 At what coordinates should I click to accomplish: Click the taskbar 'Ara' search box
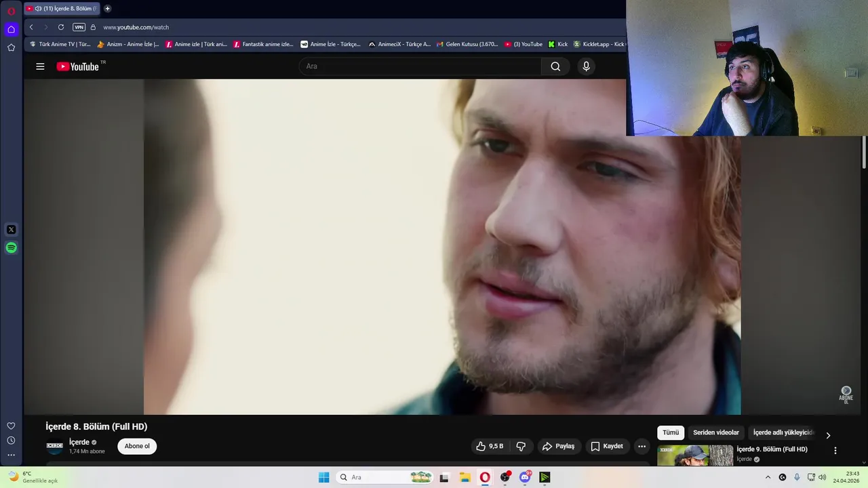pos(384,477)
